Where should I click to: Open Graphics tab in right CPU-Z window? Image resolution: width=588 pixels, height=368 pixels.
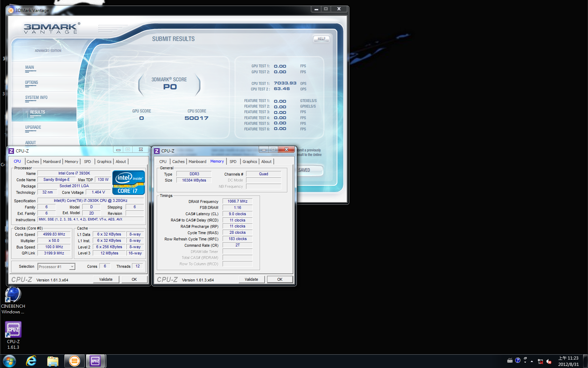250,162
